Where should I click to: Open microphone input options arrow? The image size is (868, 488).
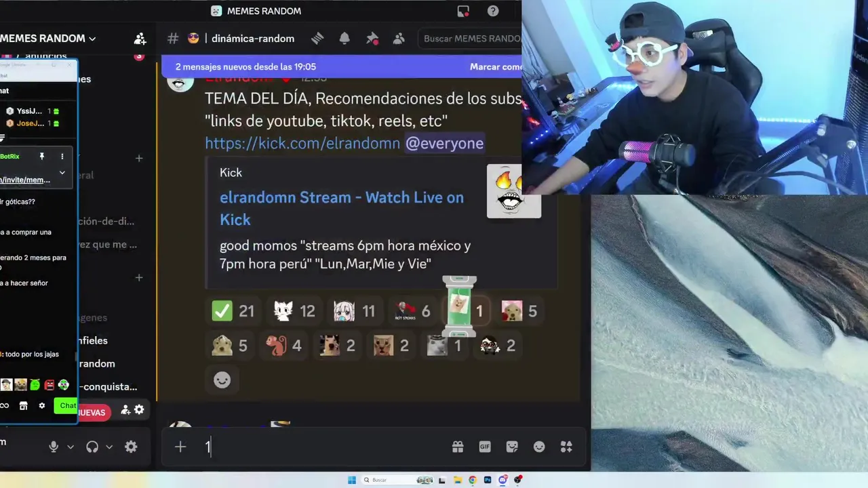pyautogui.click(x=71, y=447)
